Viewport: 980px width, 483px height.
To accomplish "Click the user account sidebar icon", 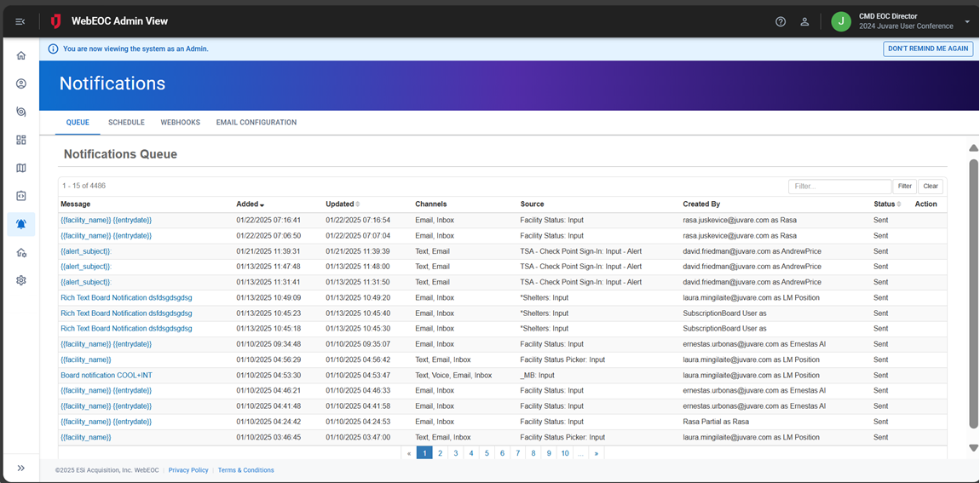I will click(x=21, y=83).
